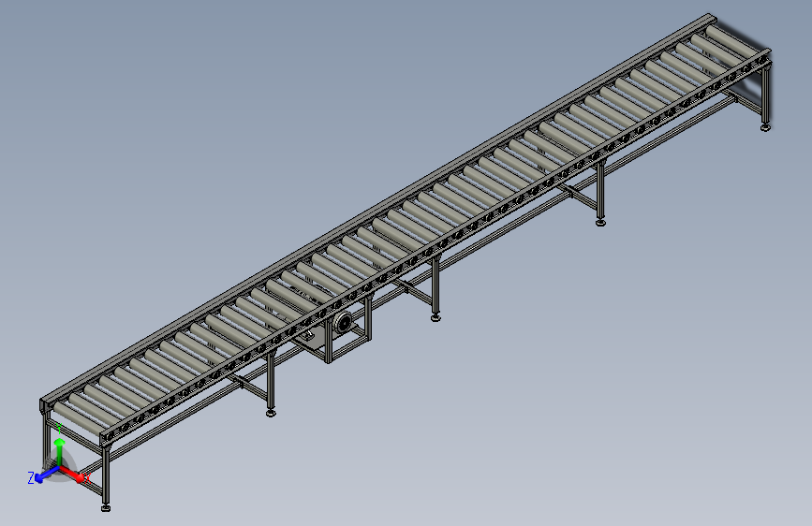Viewport: 812px width, 526px height.
Task: Click the blue Z axis of the triad
Action: (46, 475)
